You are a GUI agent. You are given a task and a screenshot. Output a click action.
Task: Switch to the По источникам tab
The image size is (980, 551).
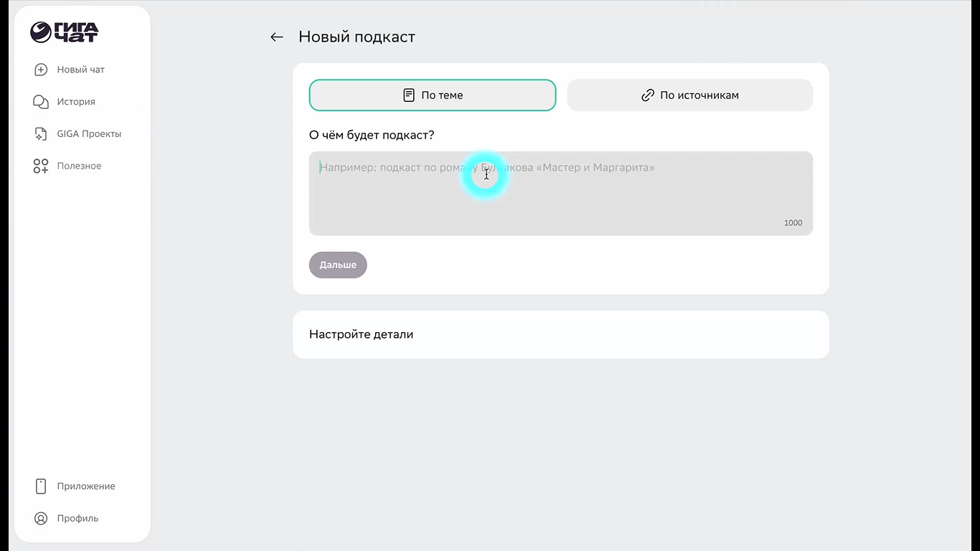pyautogui.click(x=689, y=95)
